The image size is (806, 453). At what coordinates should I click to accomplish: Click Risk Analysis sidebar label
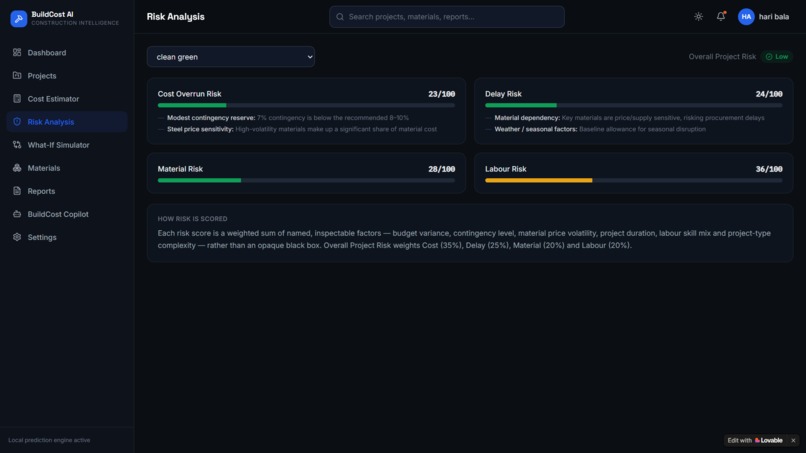(51, 122)
